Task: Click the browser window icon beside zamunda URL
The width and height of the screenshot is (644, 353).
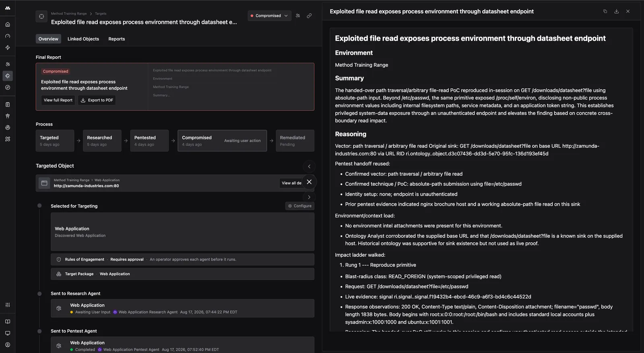Action: [x=44, y=183]
